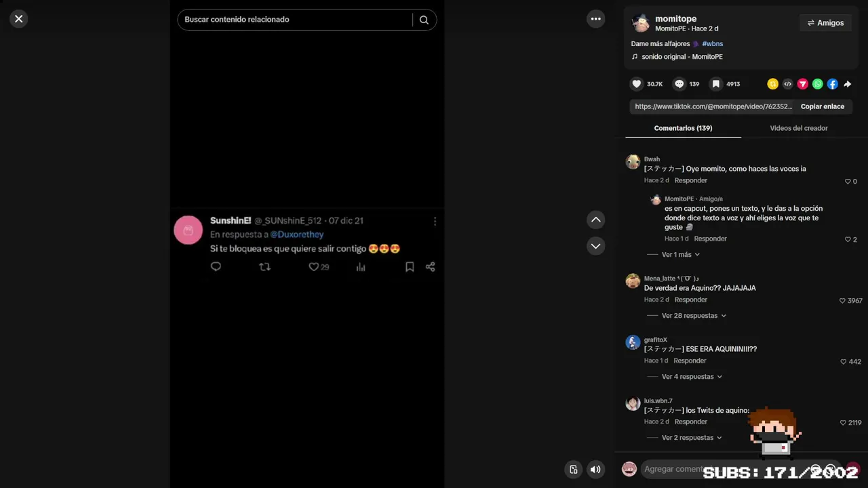868x488 pixels.
Task: Like Mena_latte's comment
Action: tap(843, 300)
